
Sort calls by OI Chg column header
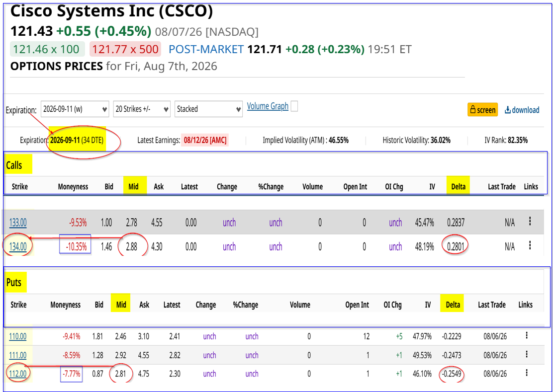394,187
